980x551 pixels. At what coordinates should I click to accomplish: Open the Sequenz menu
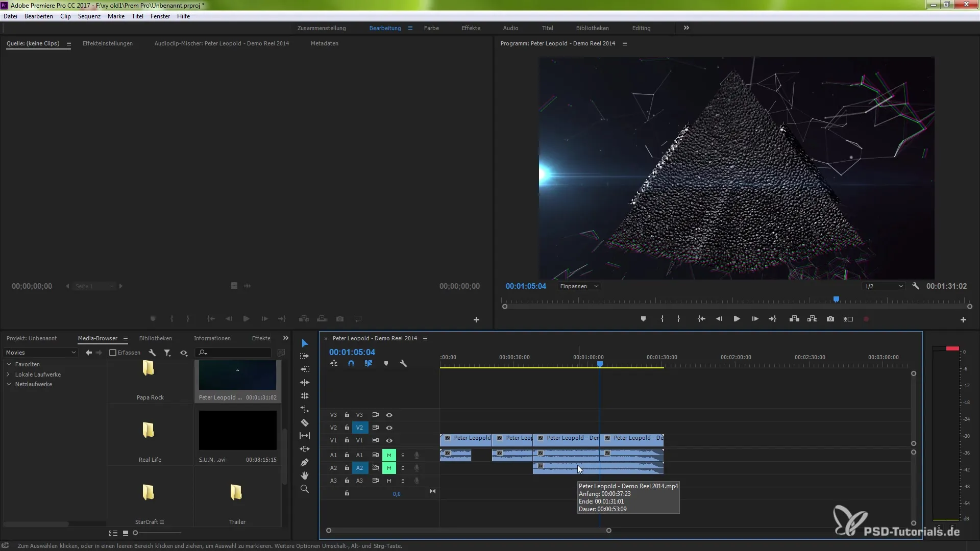click(89, 16)
